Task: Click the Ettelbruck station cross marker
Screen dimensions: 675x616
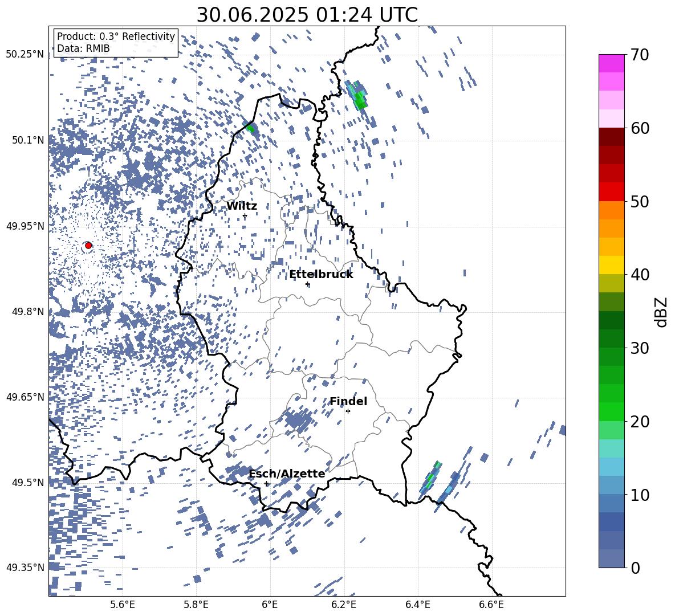Action: point(307,284)
